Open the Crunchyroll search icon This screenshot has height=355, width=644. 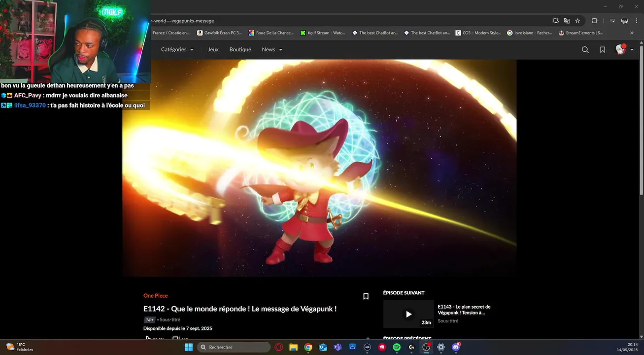pos(585,50)
